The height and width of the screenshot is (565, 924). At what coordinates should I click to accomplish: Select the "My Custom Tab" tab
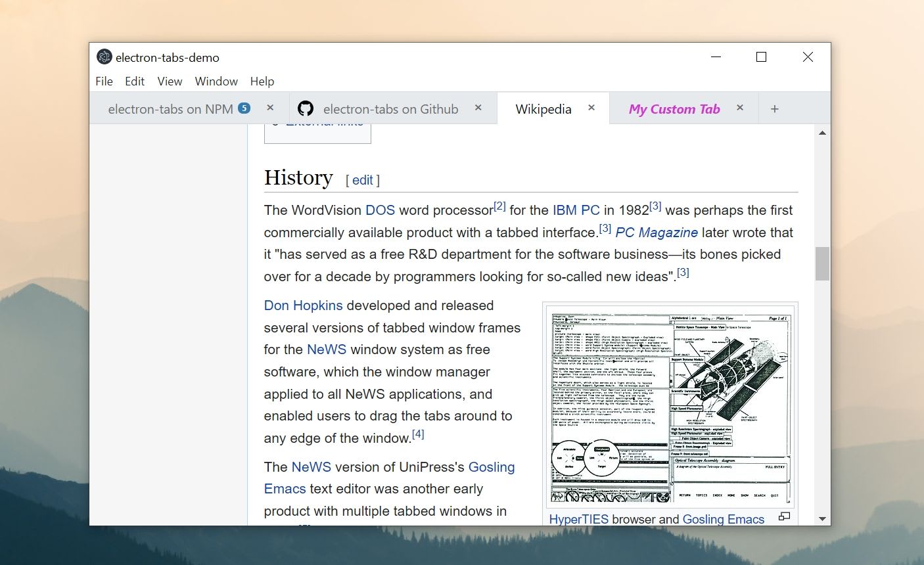pyautogui.click(x=674, y=108)
